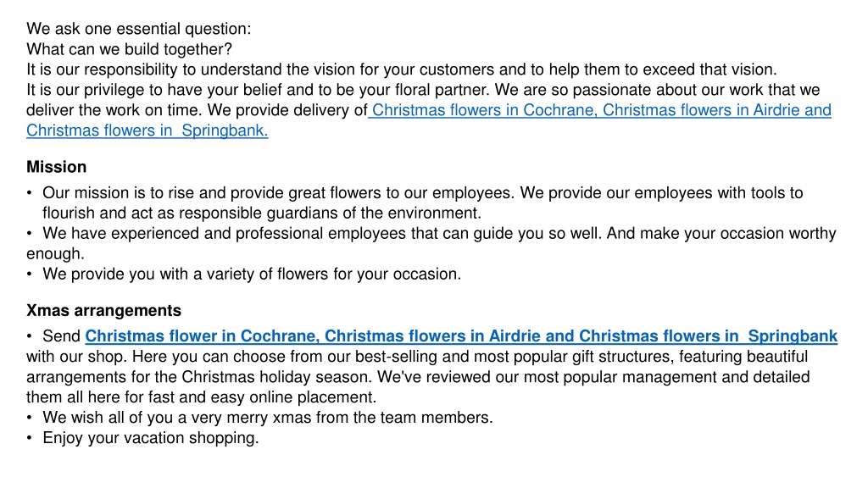868x488 pixels.
Task: Click the "fast and easy online placement" line
Action: point(202,397)
